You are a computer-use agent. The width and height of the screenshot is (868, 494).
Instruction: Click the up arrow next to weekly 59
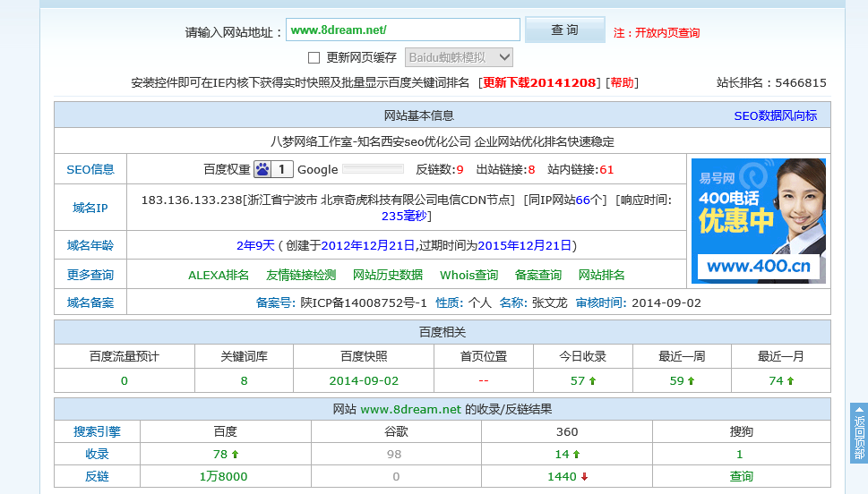coord(692,381)
